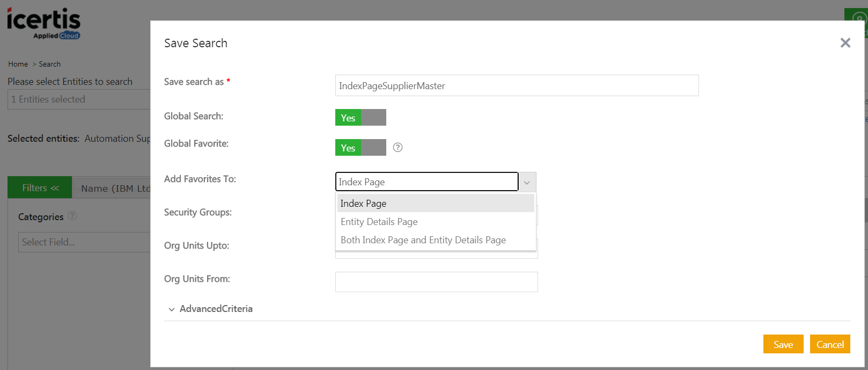Toggle the Global Search switch

point(361,118)
